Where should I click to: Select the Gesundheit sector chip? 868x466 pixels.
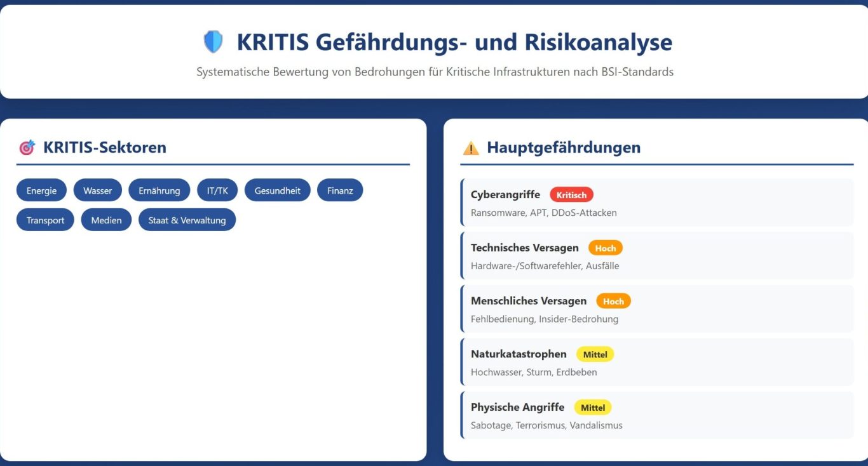[277, 190]
